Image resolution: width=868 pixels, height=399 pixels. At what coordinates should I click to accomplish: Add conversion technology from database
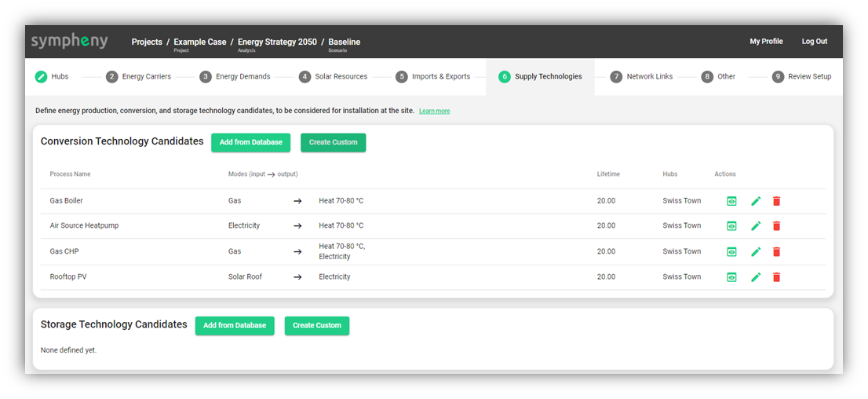pos(250,143)
